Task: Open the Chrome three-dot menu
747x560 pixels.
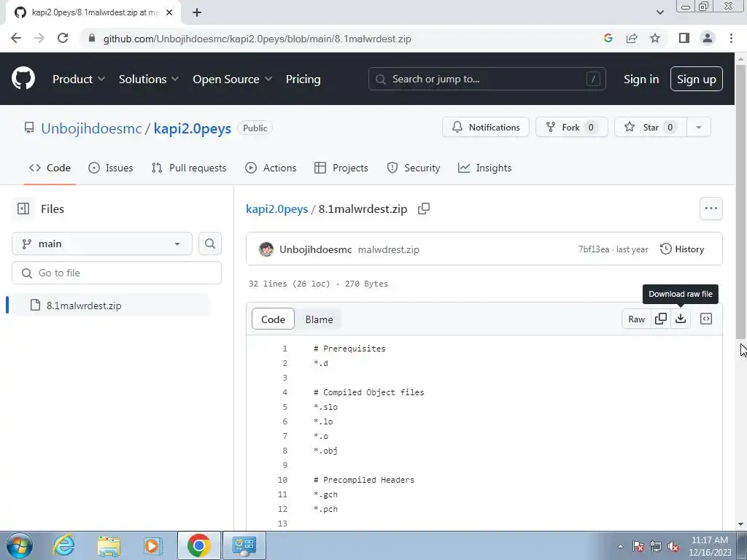Action: pos(731,39)
